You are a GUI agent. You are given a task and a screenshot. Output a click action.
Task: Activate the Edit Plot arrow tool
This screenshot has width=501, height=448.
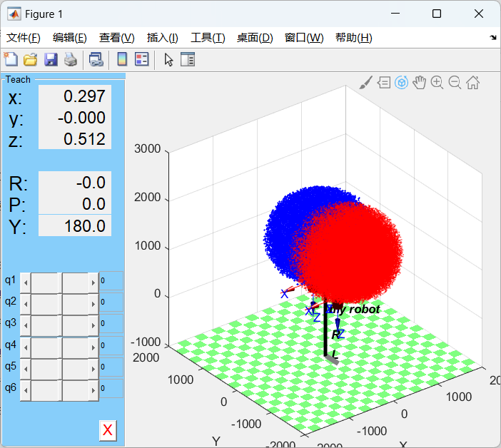click(168, 60)
